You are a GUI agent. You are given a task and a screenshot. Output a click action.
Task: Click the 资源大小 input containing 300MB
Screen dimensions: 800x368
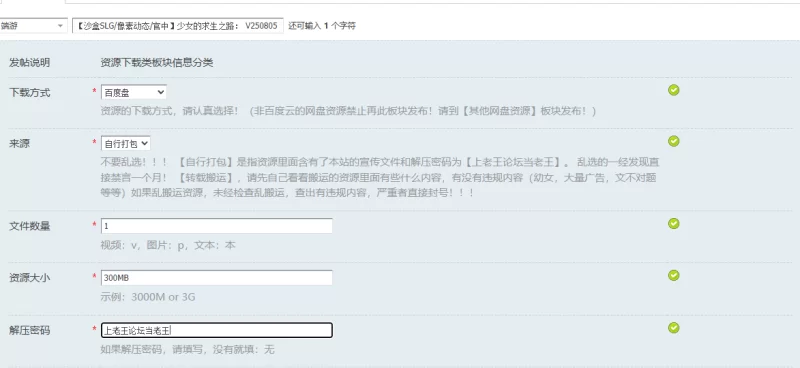pos(217,278)
